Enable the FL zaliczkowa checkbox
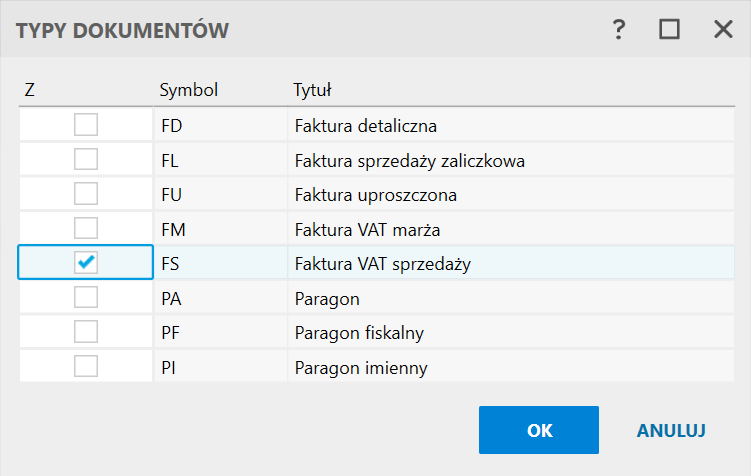Viewport: 751px width, 476px height. point(86,159)
